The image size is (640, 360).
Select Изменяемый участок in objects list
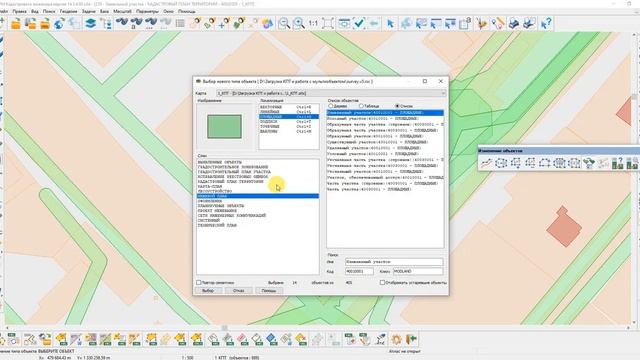(x=385, y=113)
